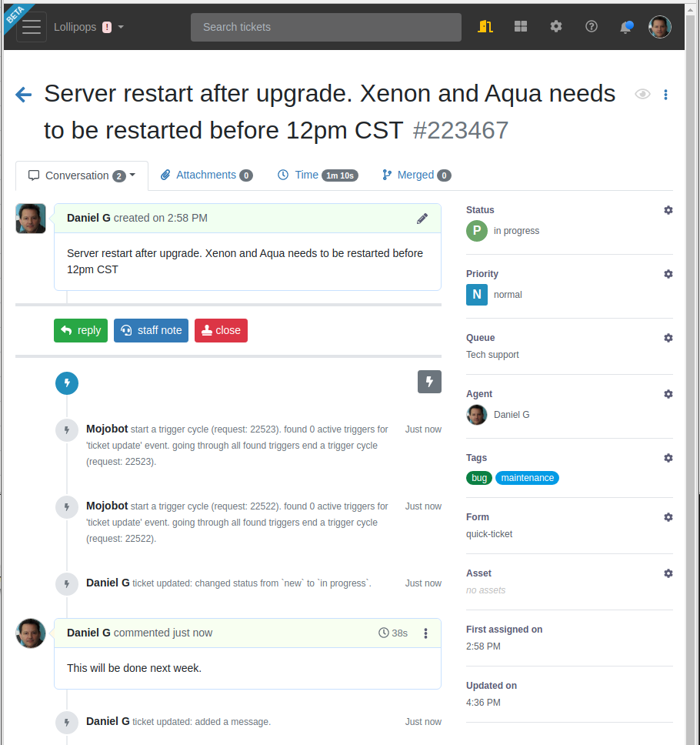
Task: Click the Search tickets field
Action: click(x=325, y=27)
